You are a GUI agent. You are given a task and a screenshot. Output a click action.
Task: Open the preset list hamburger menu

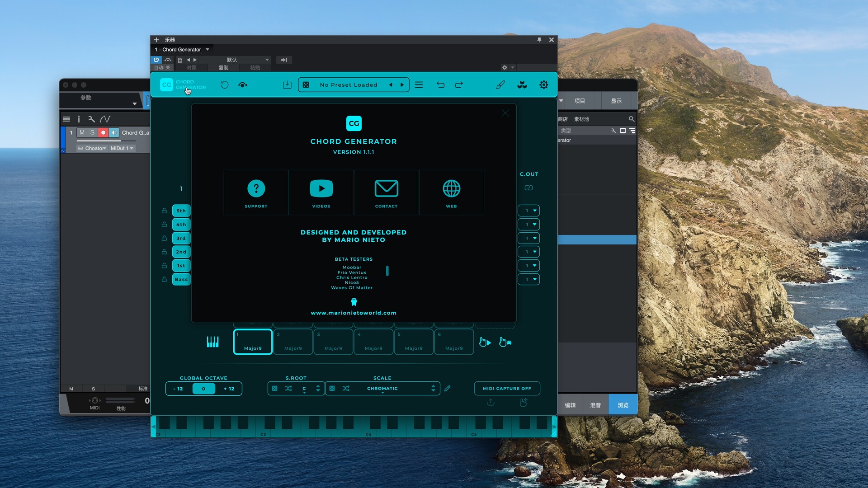(419, 84)
